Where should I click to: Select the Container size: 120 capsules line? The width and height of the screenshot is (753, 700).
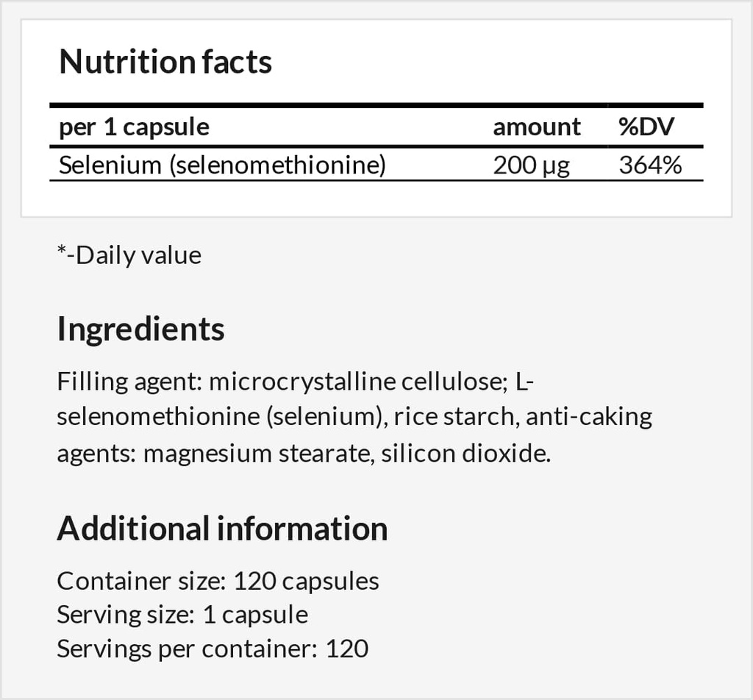(x=218, y=581)
